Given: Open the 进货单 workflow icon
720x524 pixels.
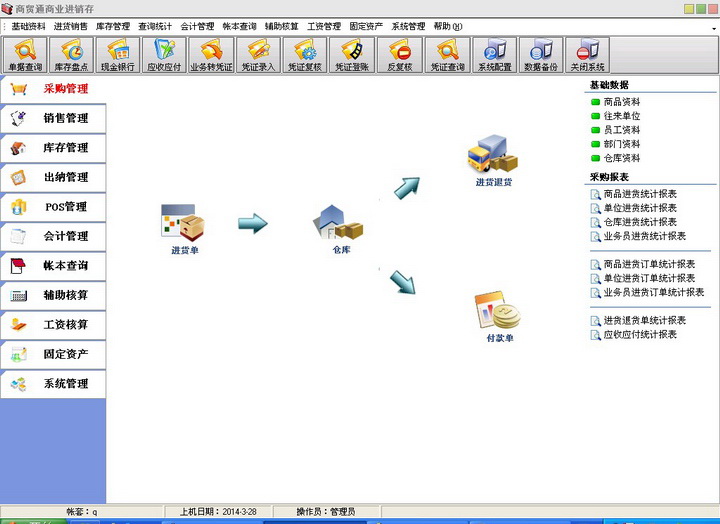Looking at the screenshot, I should (184, 229).
